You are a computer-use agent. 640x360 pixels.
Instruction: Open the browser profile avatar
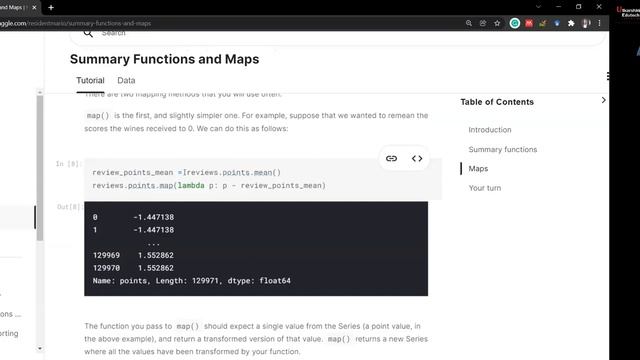(586, 23)
